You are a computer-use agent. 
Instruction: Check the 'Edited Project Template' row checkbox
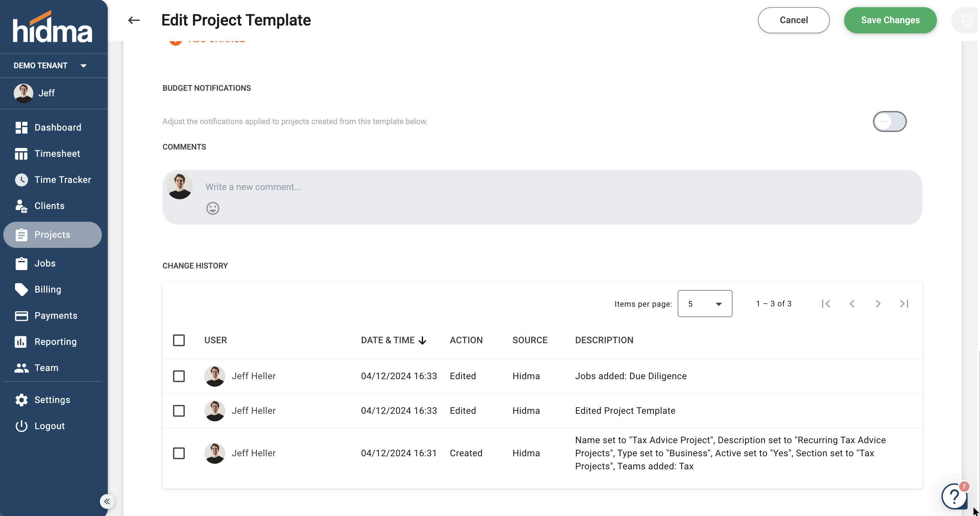179,411
